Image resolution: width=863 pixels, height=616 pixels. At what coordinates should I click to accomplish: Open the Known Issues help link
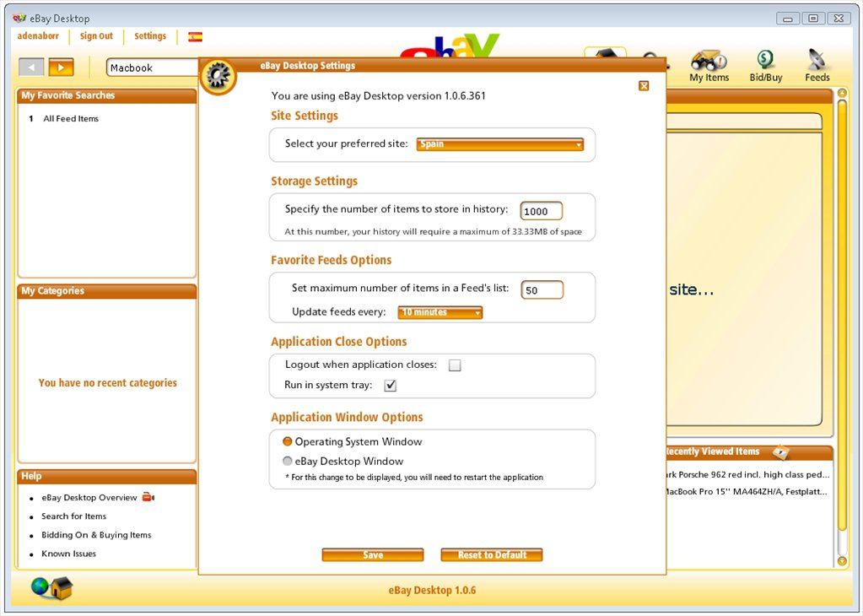coord(67,554)
